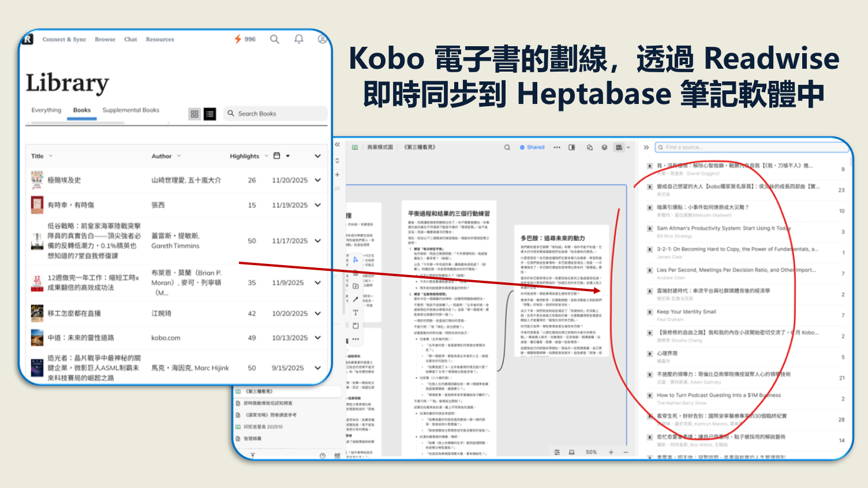This screenshot has height=488, width=868.
Task: Select the arrow connector tool
Action: pos(356,299)
